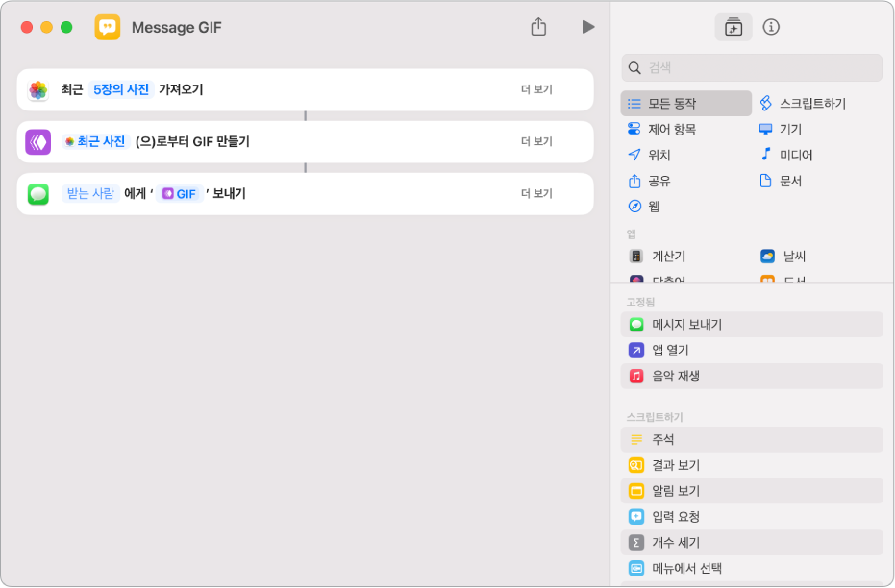895x588 pixels.
Task: Add the 결과 보기 action
Action: pos(752,465)
